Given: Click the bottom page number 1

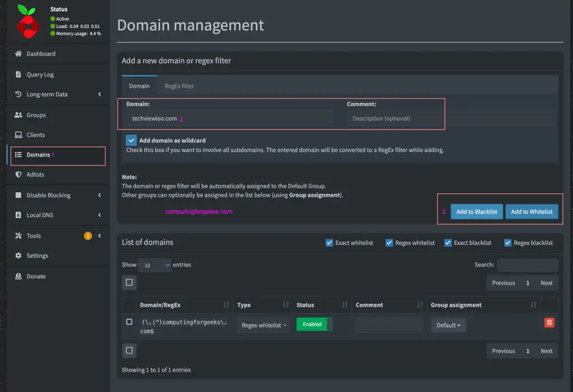Looking at the screenshot, I should point(527,351).
